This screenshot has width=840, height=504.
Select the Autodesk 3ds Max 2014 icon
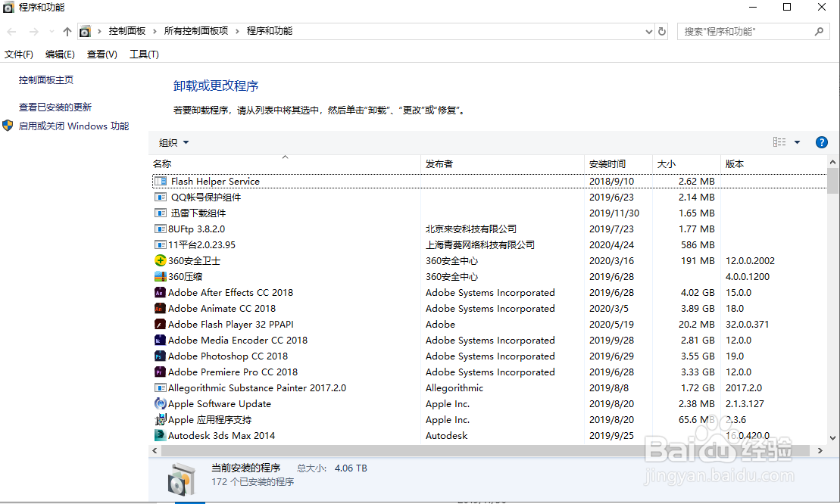(x=159, y=435)
